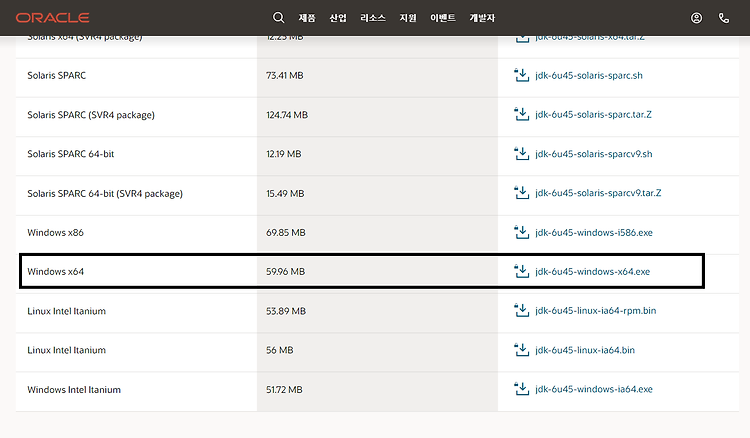Click download icon for jdk-6u45-solaris-sparc.tar.Z
The image size is (750, 438).
[521, 114]
